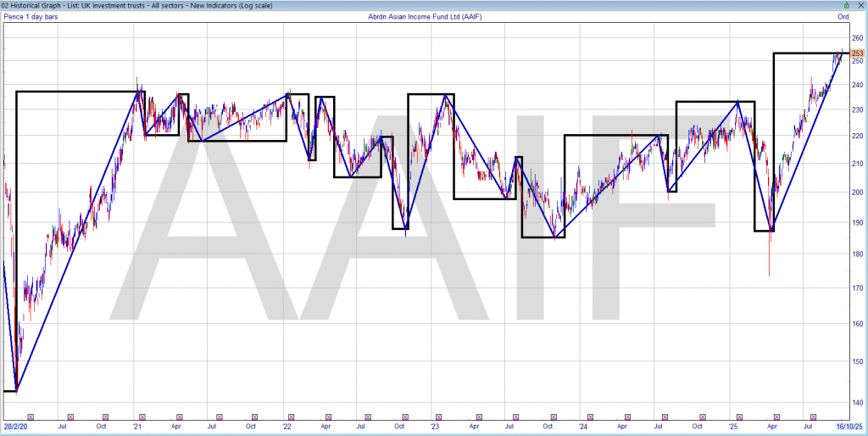Click the 'Ord' share type label
The width and height of the screenshot is (868, 436).
tap(843, 16)
